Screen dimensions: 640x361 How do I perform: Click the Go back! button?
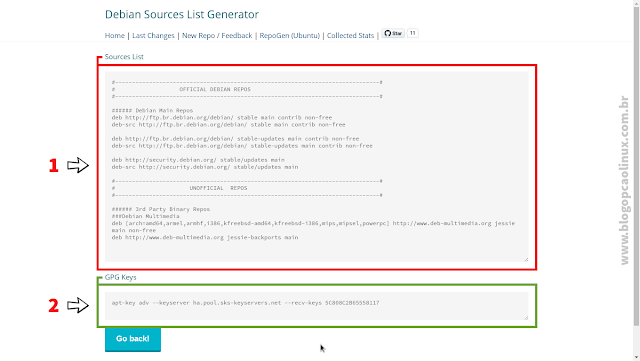[133, 339]
